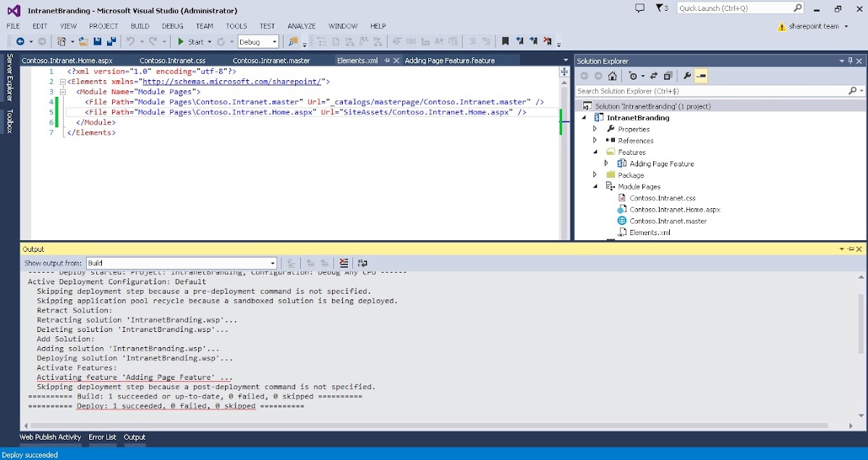
Task: Open the sharepoint team account dropdown
Action: pos(846,27)
